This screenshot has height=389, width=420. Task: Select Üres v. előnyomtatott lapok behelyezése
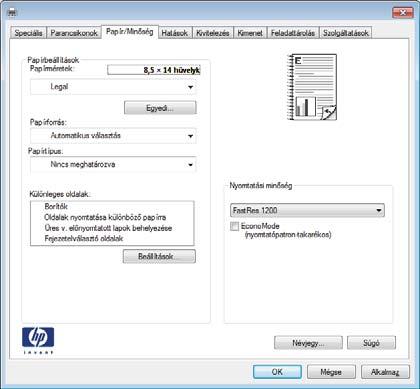click(x=108, y=228)
